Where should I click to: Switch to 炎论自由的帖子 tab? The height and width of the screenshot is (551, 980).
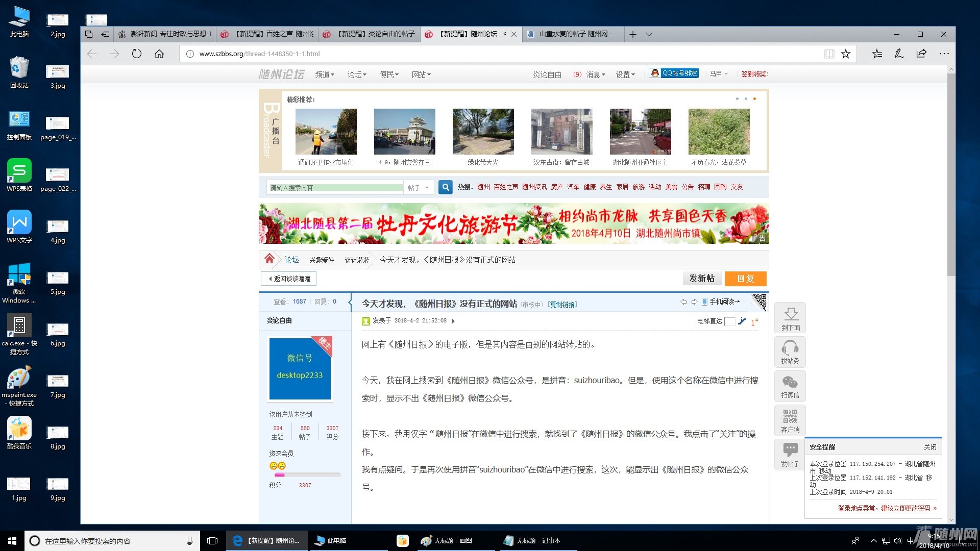(370, 34)
